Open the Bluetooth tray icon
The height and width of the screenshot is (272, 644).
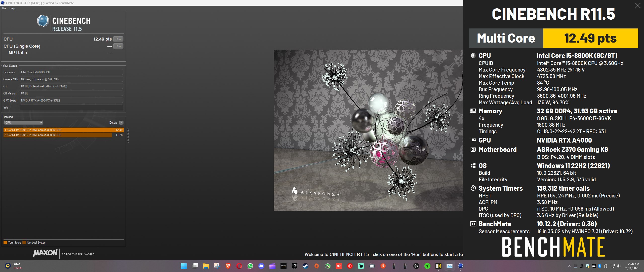tap(600, 266)
